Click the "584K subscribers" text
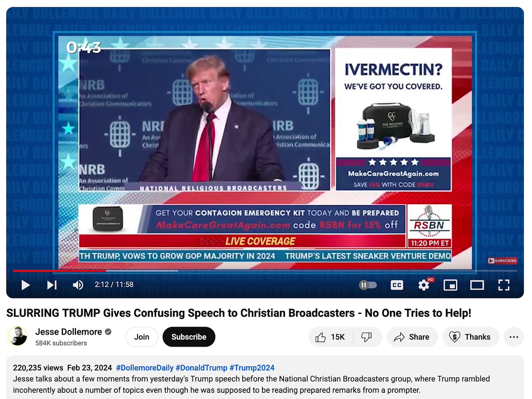 [x=61, y=343]
